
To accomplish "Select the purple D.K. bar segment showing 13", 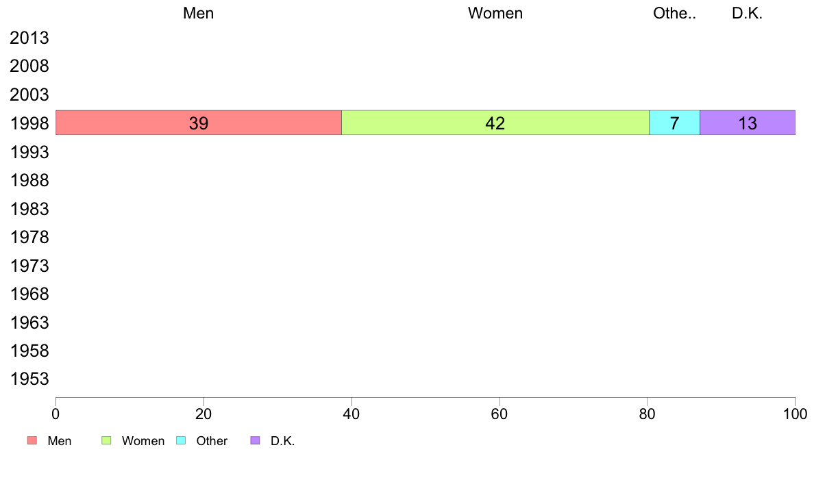I will click(748, 123).
